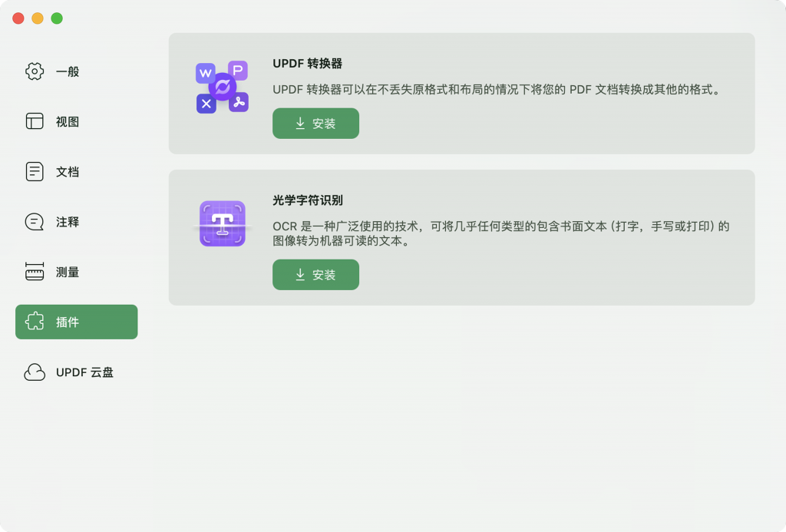
Task: Click the purple OCR scanner plugin icon
Action: tap(222, 224)
